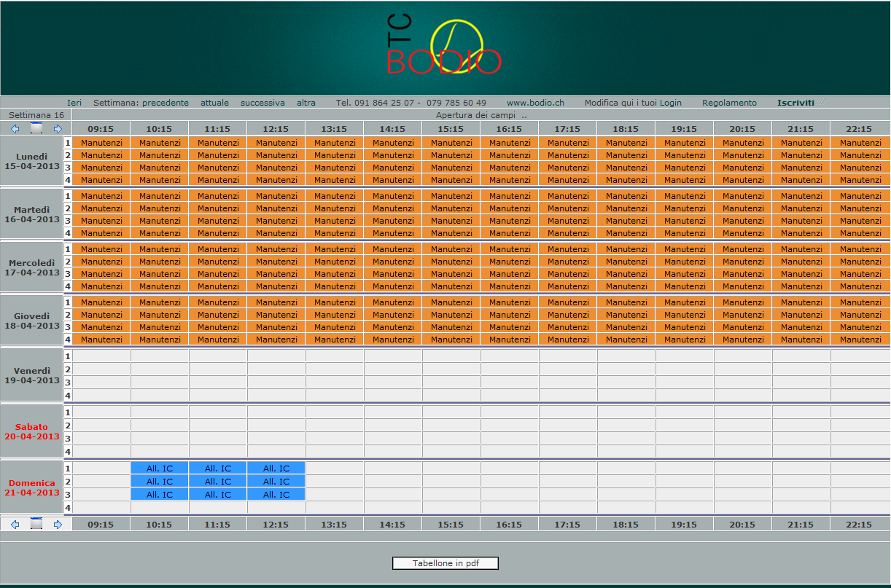
Task: Visit the www.bodio.ch link
Action: 535,103
